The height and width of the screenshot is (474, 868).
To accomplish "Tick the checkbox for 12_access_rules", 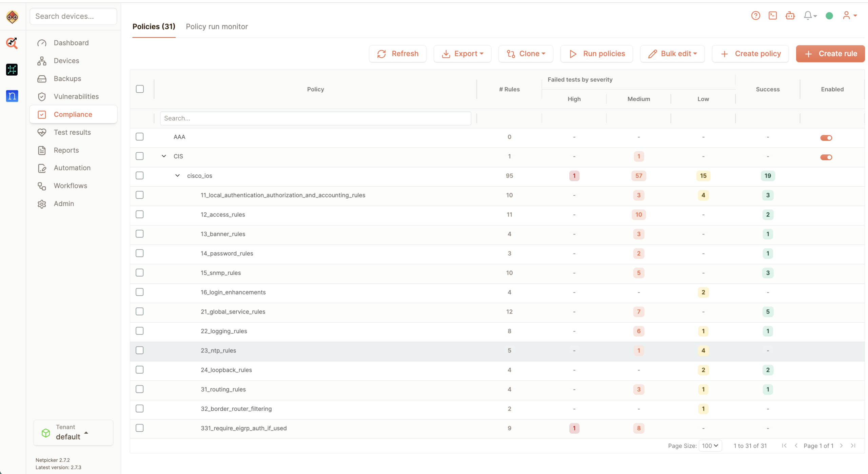I will coord(140,214).
